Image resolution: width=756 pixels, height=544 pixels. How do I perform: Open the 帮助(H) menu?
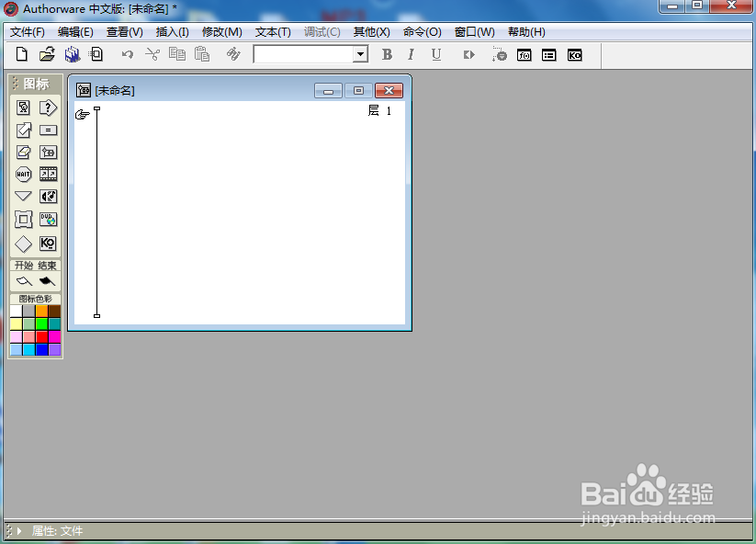526,32
